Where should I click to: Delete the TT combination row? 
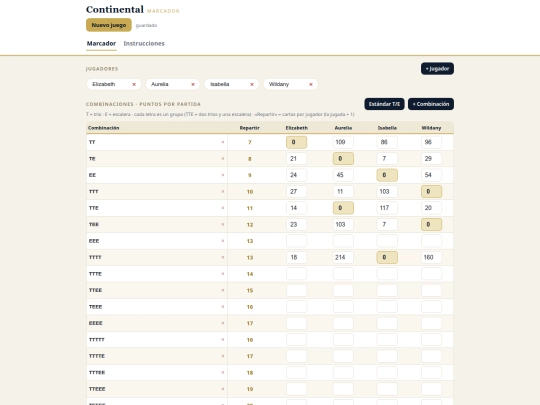point(222,142)
